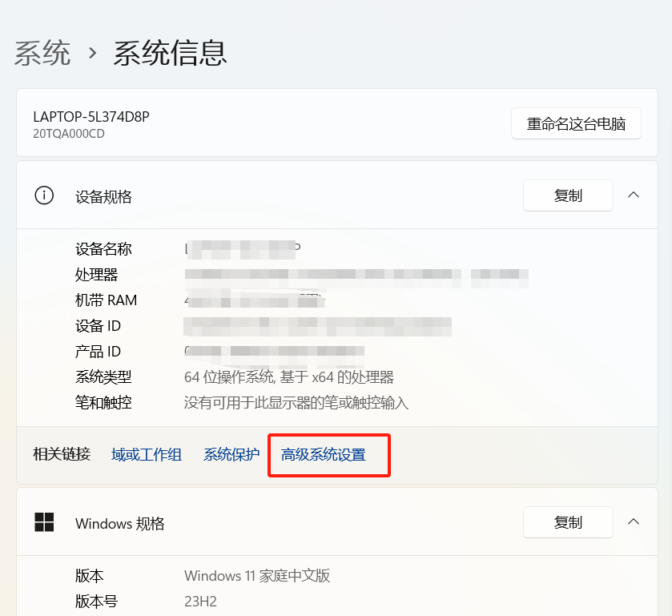This screenshot has width=672, height=616.
Task: Click the 23H2 version number value
Action: (x=200, y=602)
